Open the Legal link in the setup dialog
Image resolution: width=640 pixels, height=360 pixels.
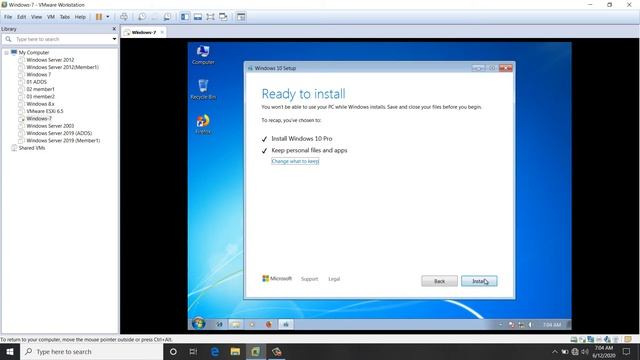tap(334, 279)
